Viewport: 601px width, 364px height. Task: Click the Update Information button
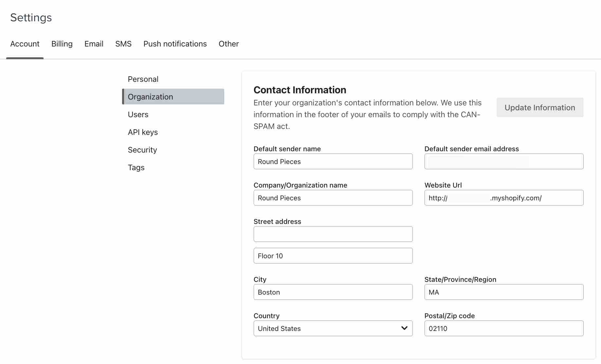coord(540,107)
